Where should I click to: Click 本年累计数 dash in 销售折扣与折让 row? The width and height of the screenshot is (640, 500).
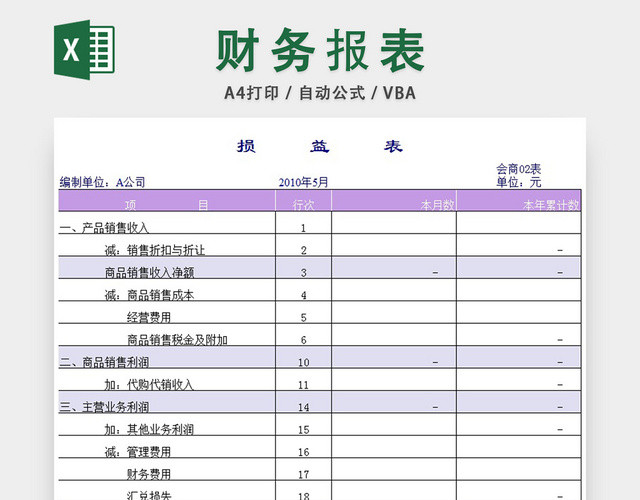point(560,250)
